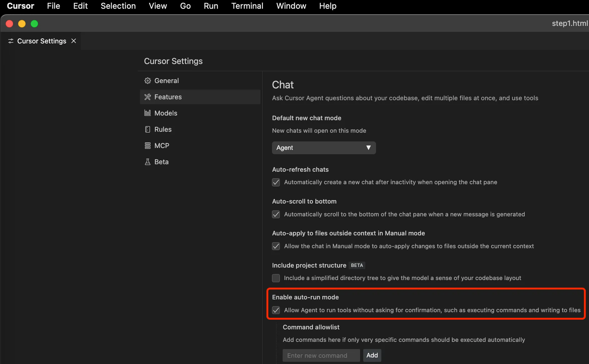
Task: Open the Selection menu
Action: pyautogui.click(x=118, y=6)
